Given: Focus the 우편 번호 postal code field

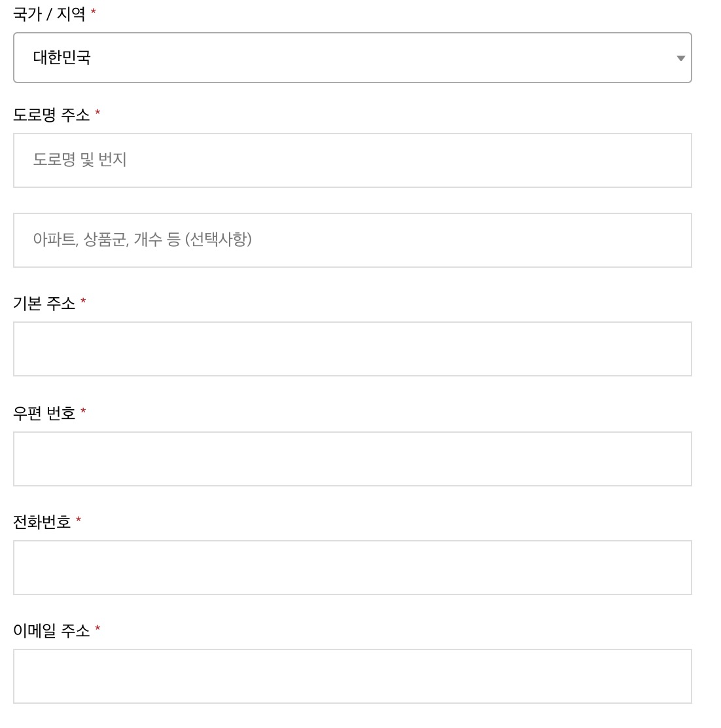Looking at the screenshot, I should (351, 458).
